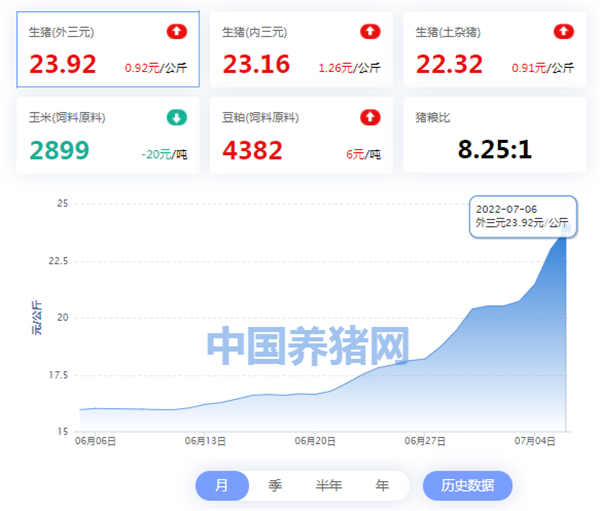
Task: Switch chart range to 月
Action: coord(222,486)
